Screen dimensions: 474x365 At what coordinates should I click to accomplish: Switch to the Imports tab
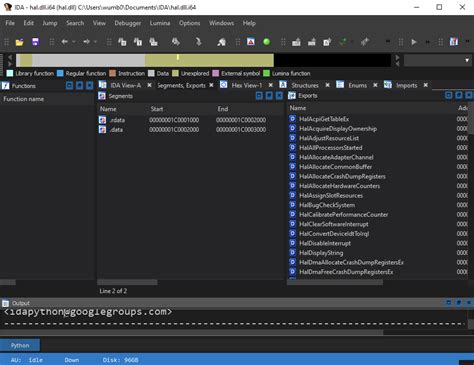406,85
